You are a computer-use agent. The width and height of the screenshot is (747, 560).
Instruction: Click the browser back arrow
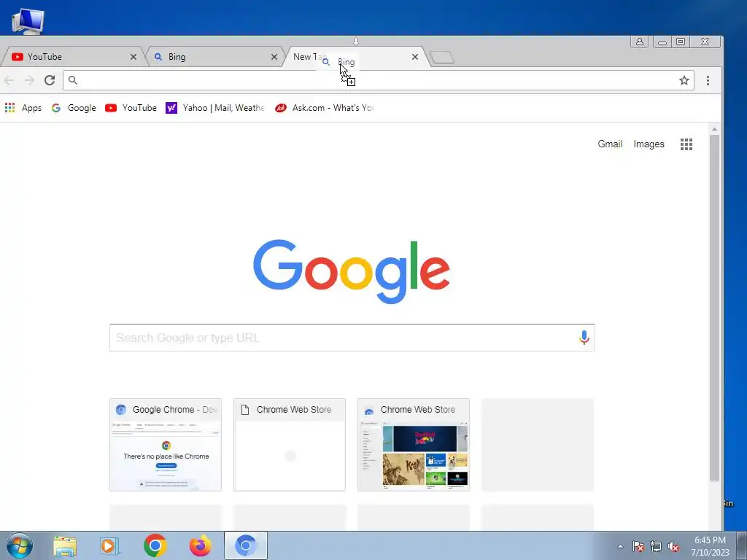(x=9, y=80)
